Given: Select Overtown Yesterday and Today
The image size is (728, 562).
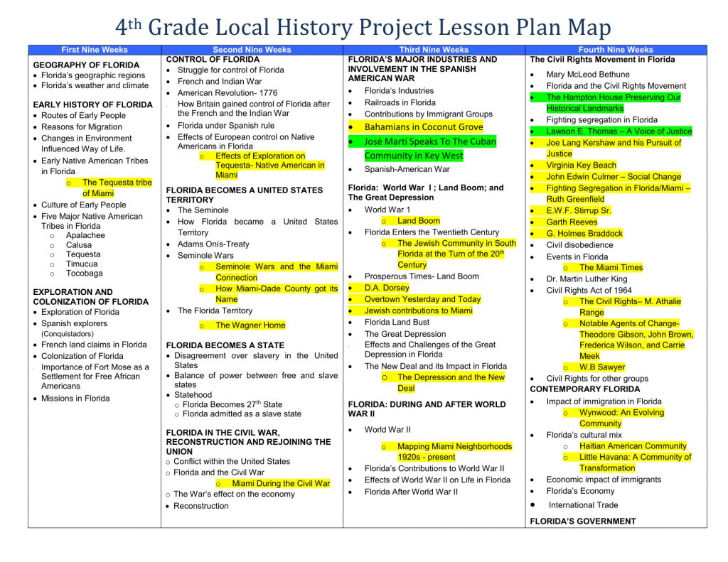Looking at the screenshot, I should click(x=422, y=299).
